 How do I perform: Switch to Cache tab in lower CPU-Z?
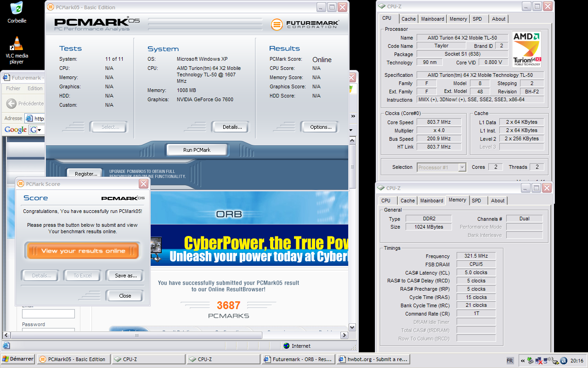pos(407,201)
